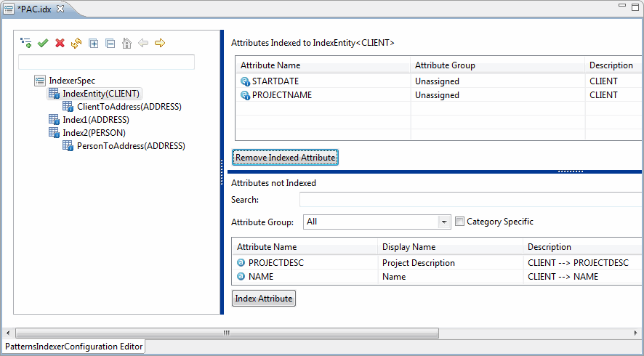The image size is (644, 356).
Task: Select the PatternsIndexerConfiguration Editor bottom tab
Action: pyautogui.click(x=74, y=347)
